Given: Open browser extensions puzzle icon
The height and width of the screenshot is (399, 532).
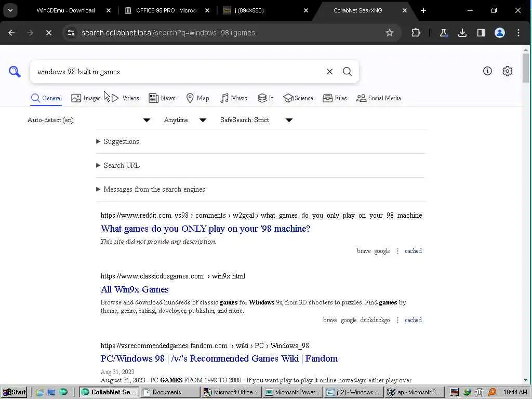Looking at the screenshot, I should [x=416, y=33].
